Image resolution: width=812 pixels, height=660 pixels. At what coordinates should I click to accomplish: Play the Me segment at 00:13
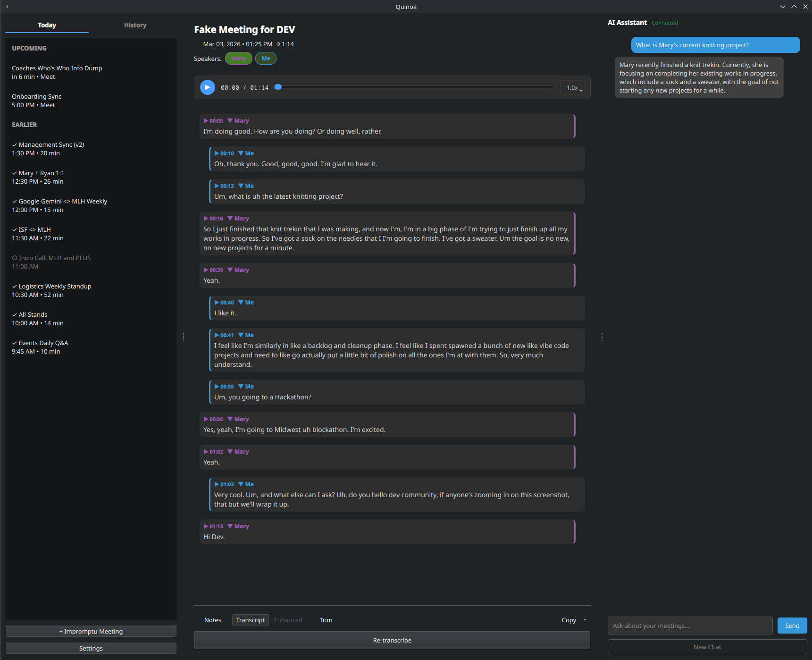click(224, 186)
